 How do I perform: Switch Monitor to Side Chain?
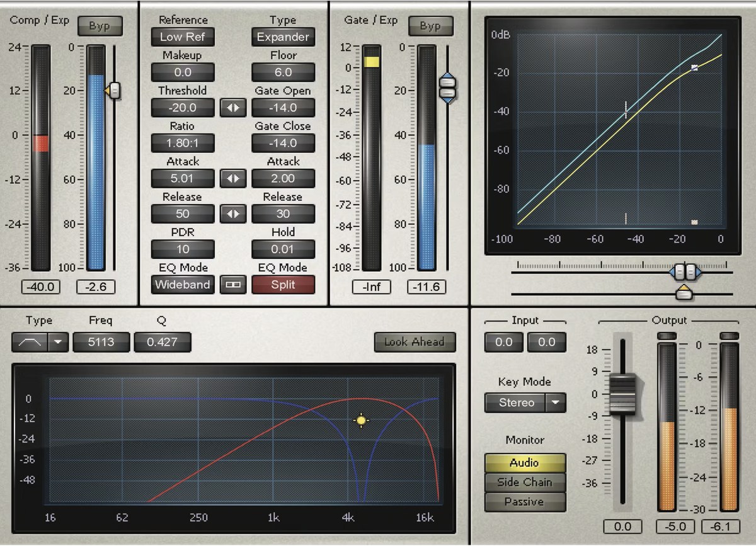525,482
